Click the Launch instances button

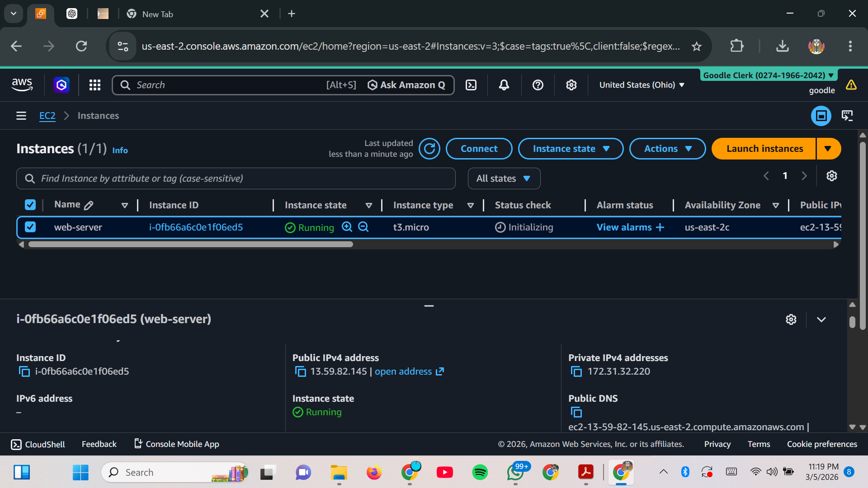click(764, 149)
